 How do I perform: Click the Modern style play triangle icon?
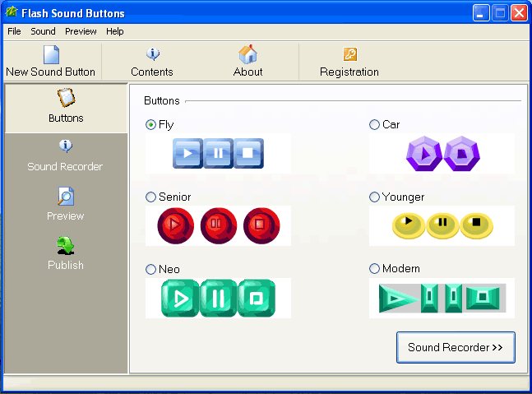pyautogui.click(x=399, y=299)
